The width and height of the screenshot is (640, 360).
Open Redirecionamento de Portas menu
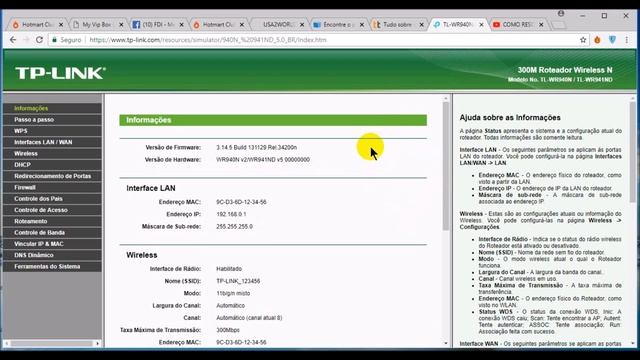(52, 176)
